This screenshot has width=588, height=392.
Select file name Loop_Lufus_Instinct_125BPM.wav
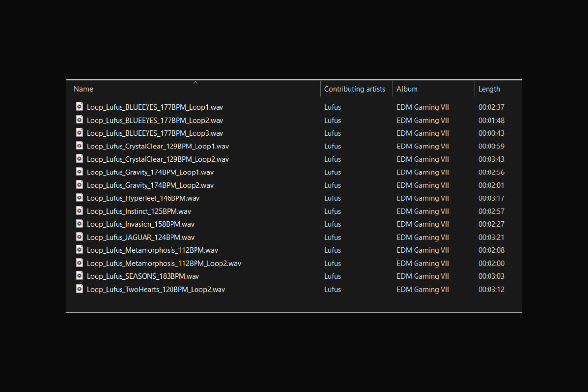pos(139,211)
